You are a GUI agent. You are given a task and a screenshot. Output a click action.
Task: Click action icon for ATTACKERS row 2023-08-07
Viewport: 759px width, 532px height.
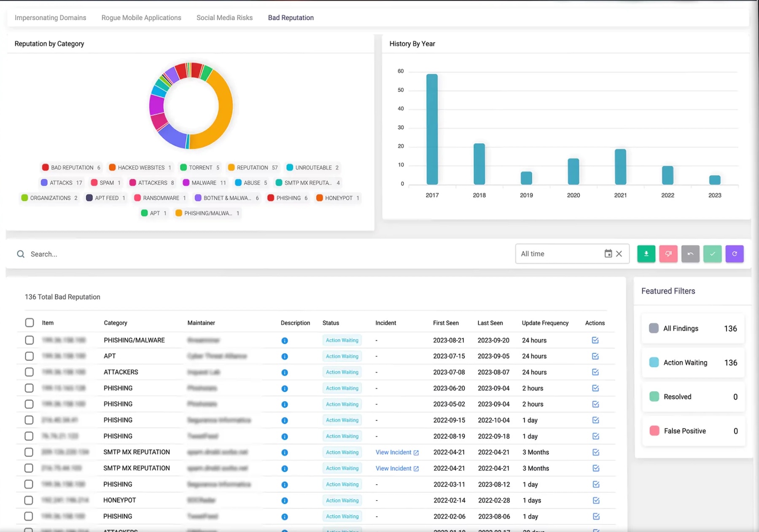coord(595,372)
